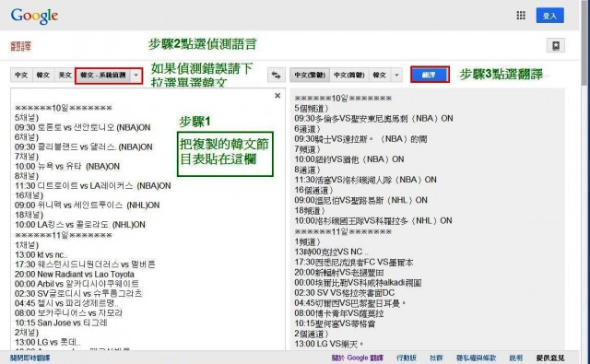Image resolution: width=590 pixels, height=364 pixels.
Task: Click translated line '13:00 LG VS樂天'
Action: click(329, 344)
